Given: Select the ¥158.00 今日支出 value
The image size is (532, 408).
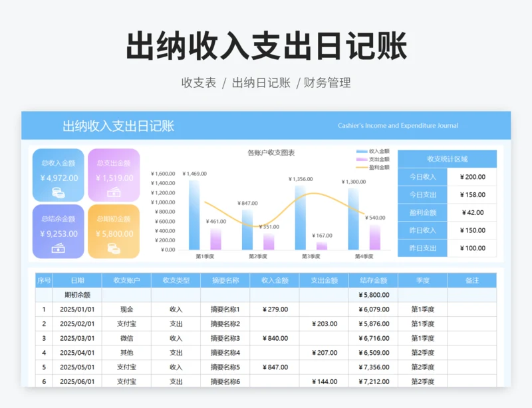Looking at the screenshot, I should (x=472, y=194).
